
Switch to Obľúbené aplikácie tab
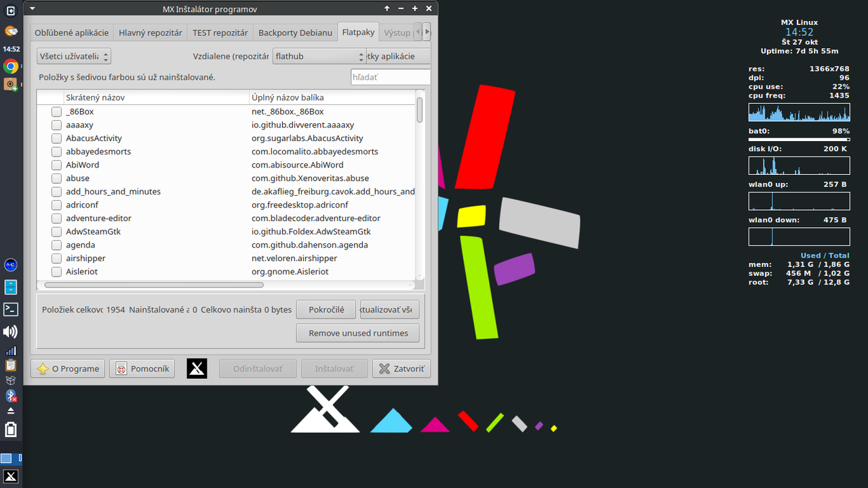(x=72, y=32)
